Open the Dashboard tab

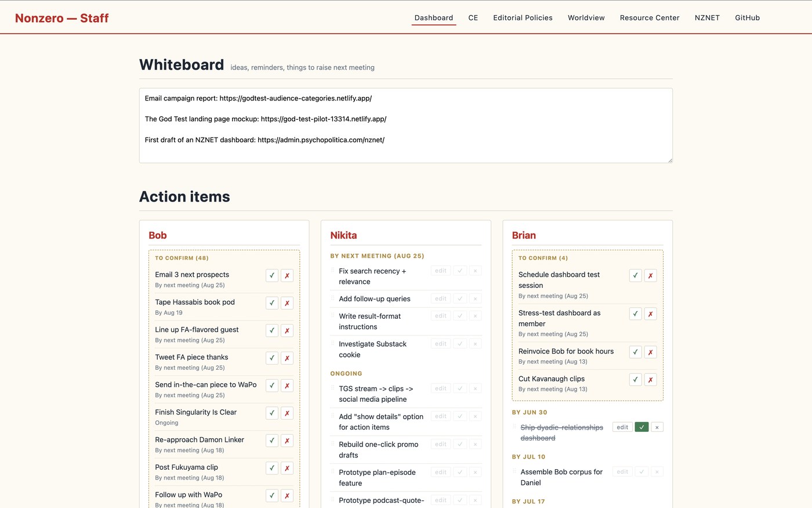(434, 18)
